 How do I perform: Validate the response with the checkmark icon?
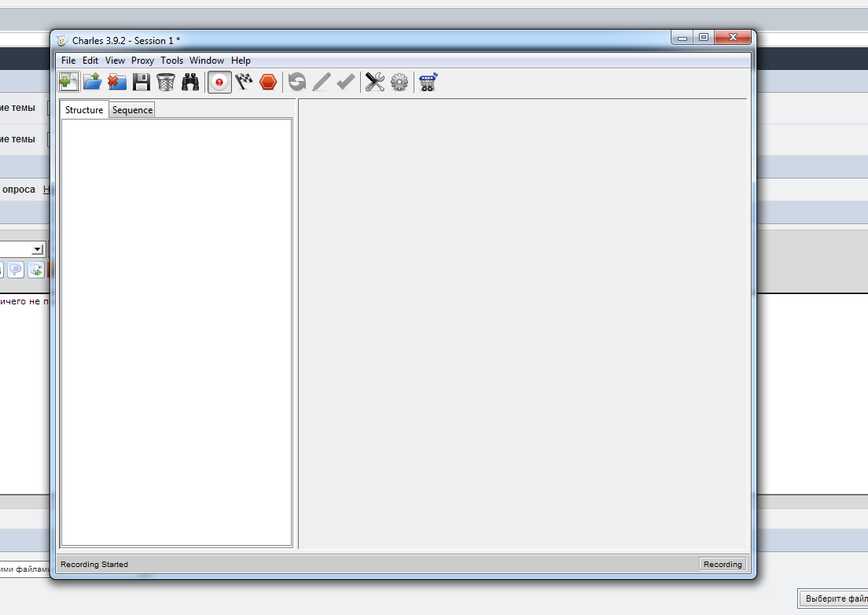click(x=346, y=82)
